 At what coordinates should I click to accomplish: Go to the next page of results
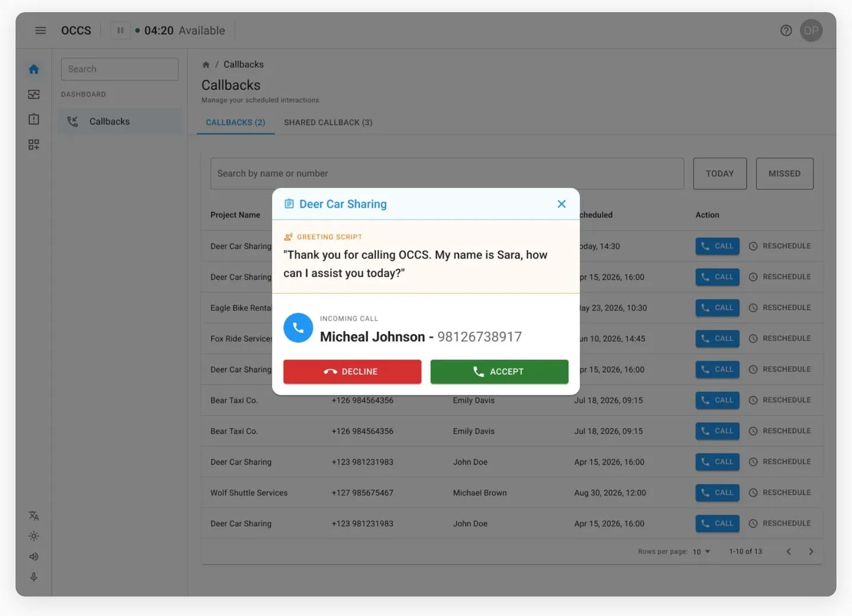pos(811,552)
